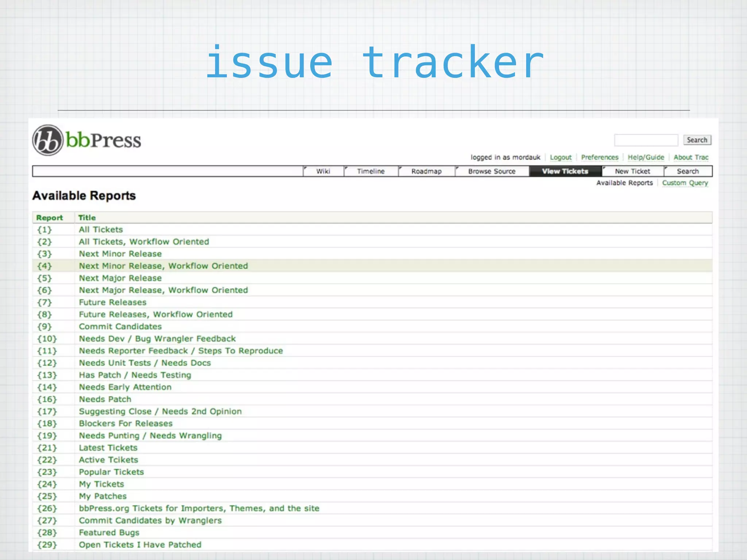Viewport: 747px width, 560px height.
Task: Click the Custom Query link
Action: point(685,183)
